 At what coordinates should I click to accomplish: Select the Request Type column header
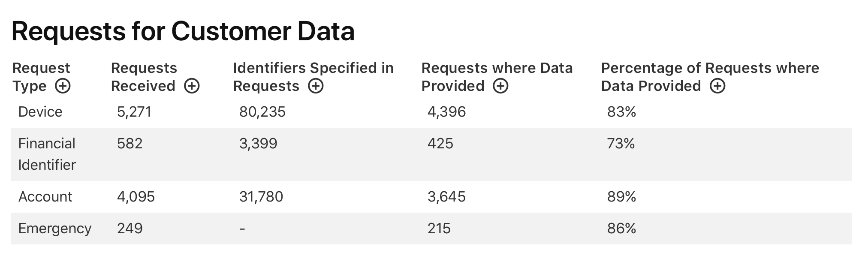click(x=41, y=77)
